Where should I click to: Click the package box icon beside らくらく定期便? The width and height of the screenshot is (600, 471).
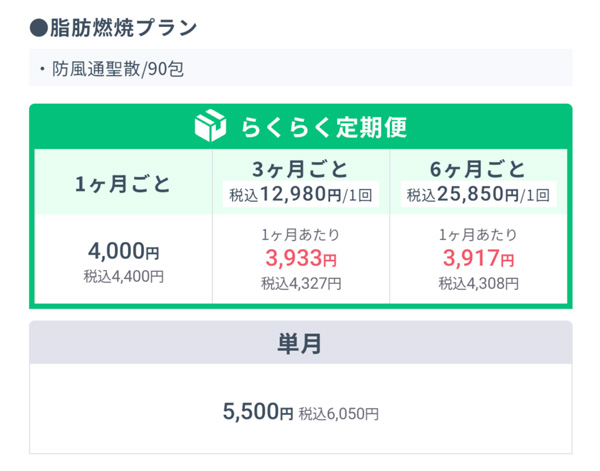click(211, 127)
